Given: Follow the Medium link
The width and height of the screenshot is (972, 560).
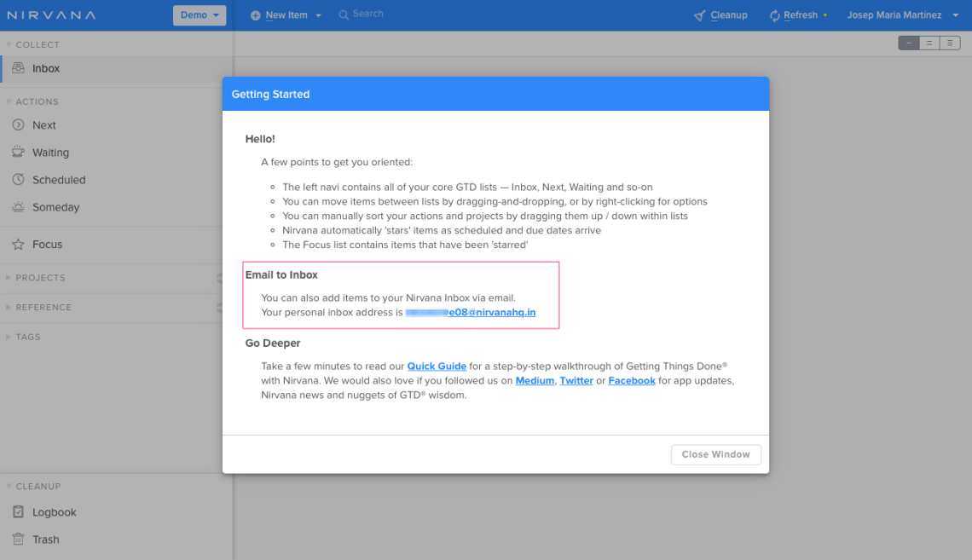Looking at the screenshot, I should (535, 380).
